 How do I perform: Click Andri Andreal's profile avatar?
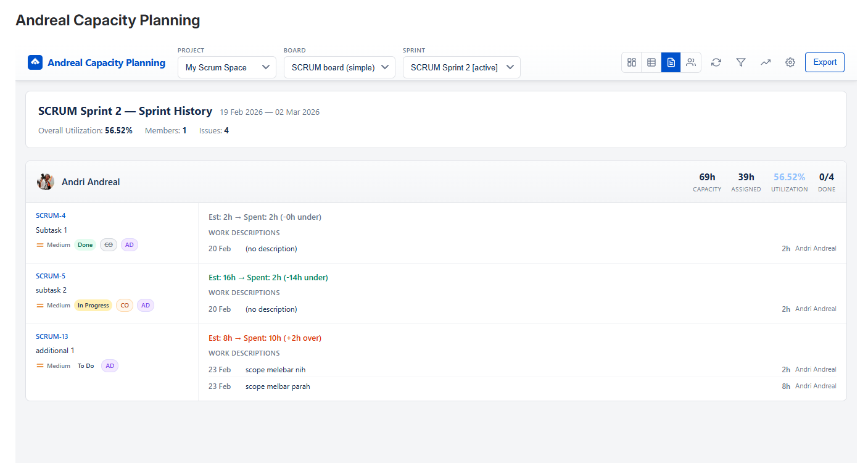pos(45,181)
